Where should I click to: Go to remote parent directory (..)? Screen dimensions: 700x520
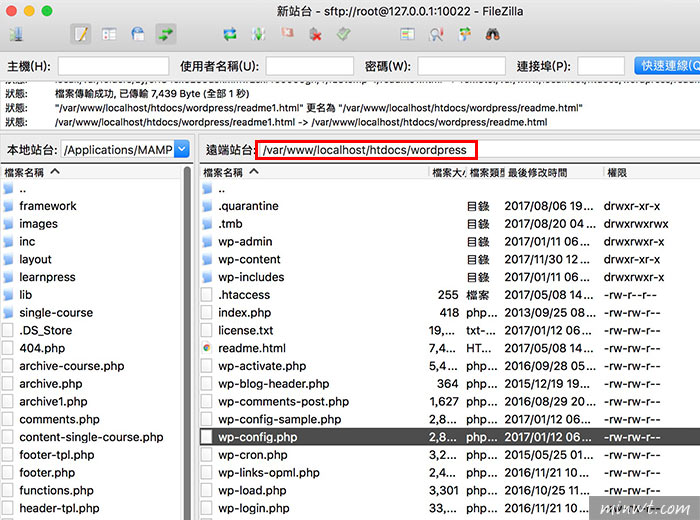pyautogui.click(x=221, y=189)
